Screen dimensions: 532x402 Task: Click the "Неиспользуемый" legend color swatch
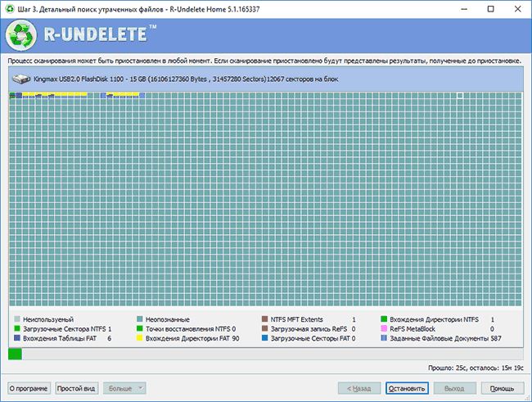click(x=17, y=318)
